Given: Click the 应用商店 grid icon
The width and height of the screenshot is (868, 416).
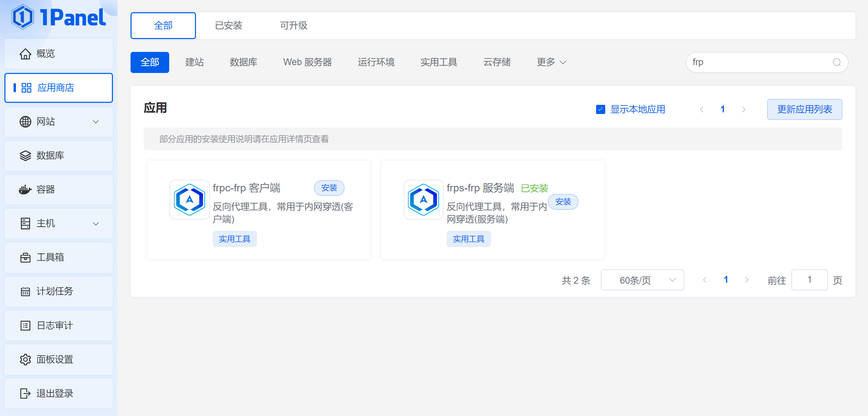Looking at the screenshot, I should pos(26,88).
